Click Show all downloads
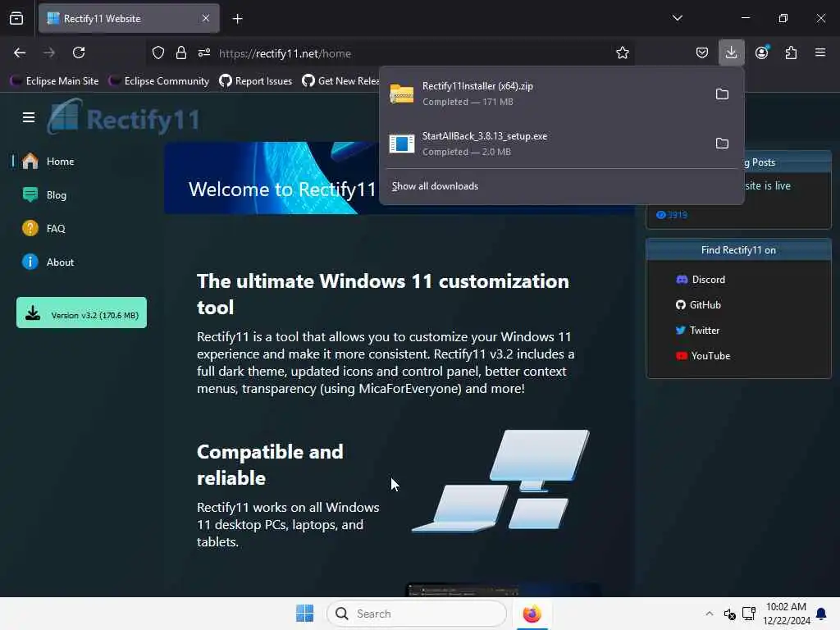This screenshot has width=840, height=630. tap(435, 186)
